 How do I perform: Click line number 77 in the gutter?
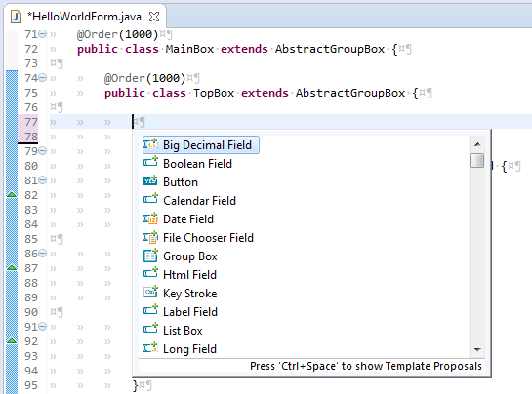tap(31, 122)
